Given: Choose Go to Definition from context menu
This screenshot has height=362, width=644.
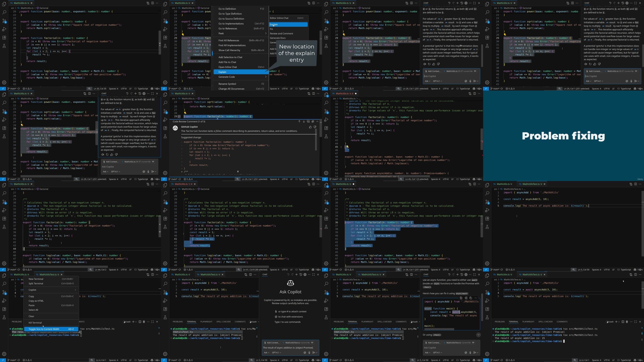Looking at the screenshot, I should coord(241,9).
